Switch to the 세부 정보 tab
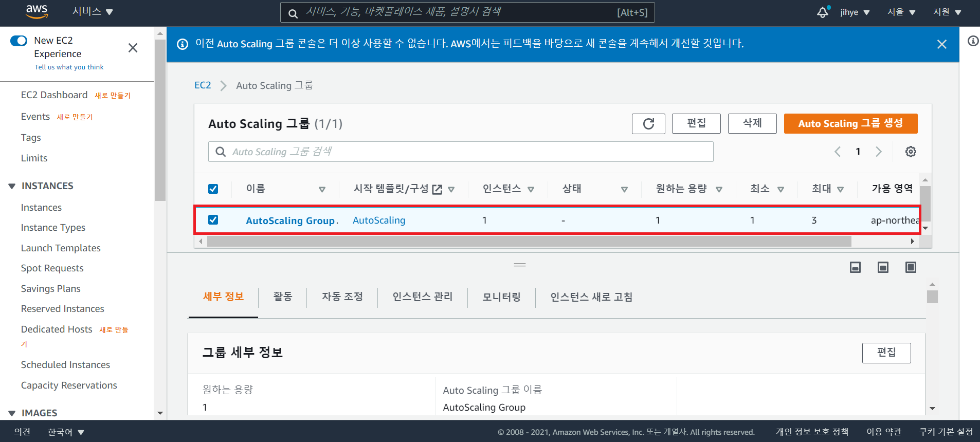Screen dimensions: 980x442 (x=223, y=297)
